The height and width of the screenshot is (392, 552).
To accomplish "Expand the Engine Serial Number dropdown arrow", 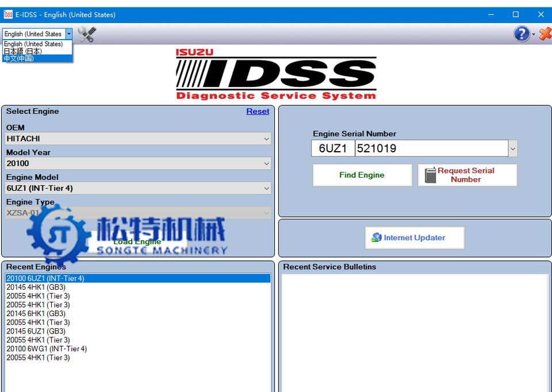I will click(x=513, y=148).
